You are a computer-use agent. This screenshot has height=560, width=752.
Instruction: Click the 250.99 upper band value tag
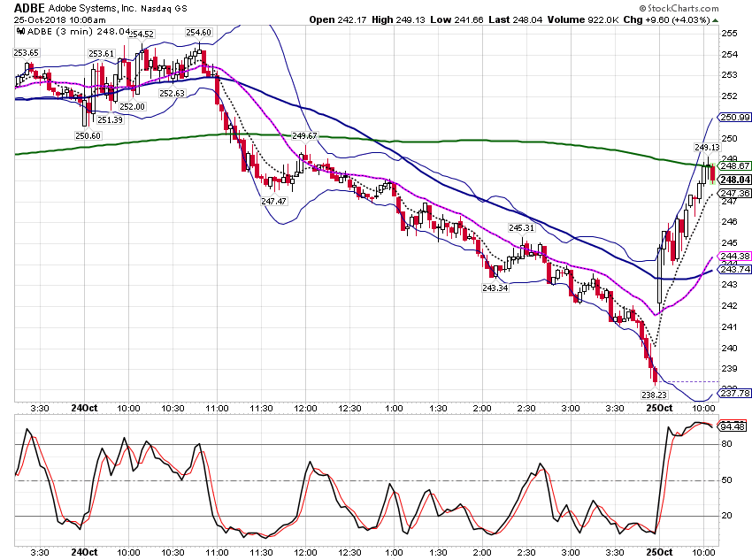tap(734, 118)
